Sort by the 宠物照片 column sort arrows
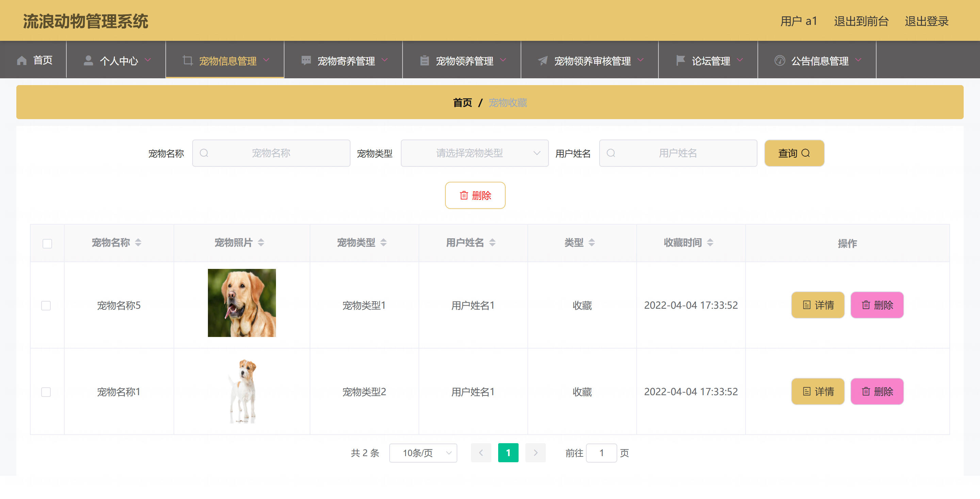This screenshot has height=499, width=980. click(261, 242)
